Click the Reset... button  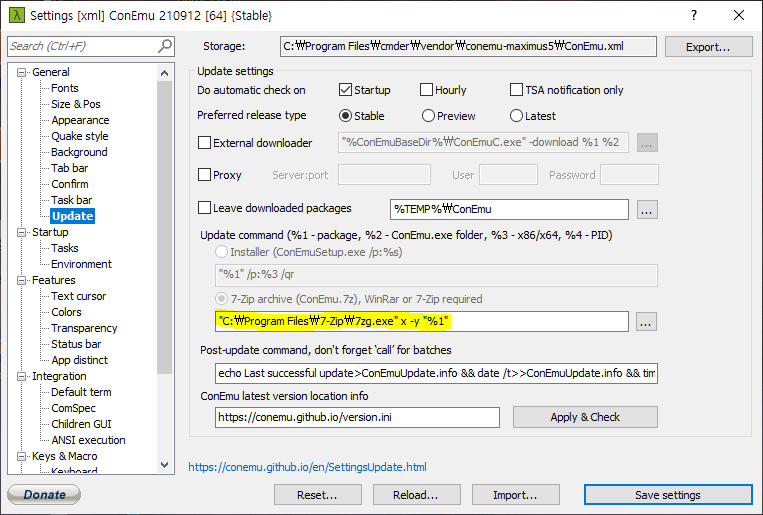pyautogui.click(x=317, y=495)
